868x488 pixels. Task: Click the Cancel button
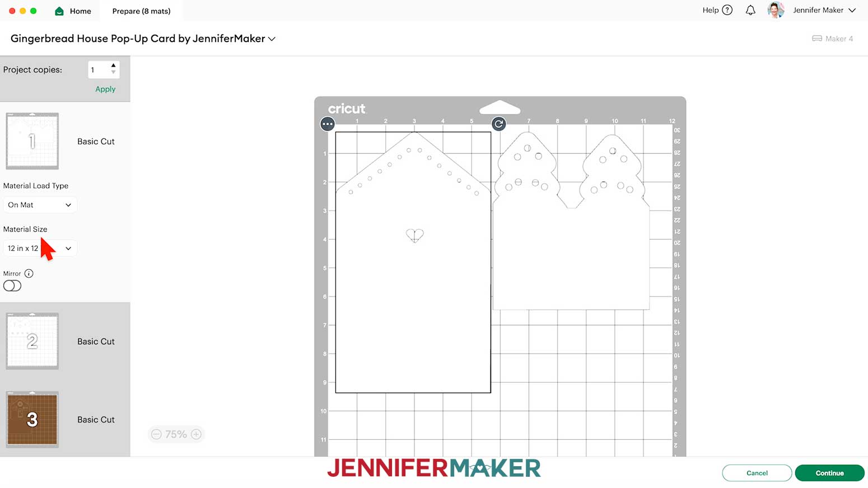pyautogui.click(x=757, y=473)
